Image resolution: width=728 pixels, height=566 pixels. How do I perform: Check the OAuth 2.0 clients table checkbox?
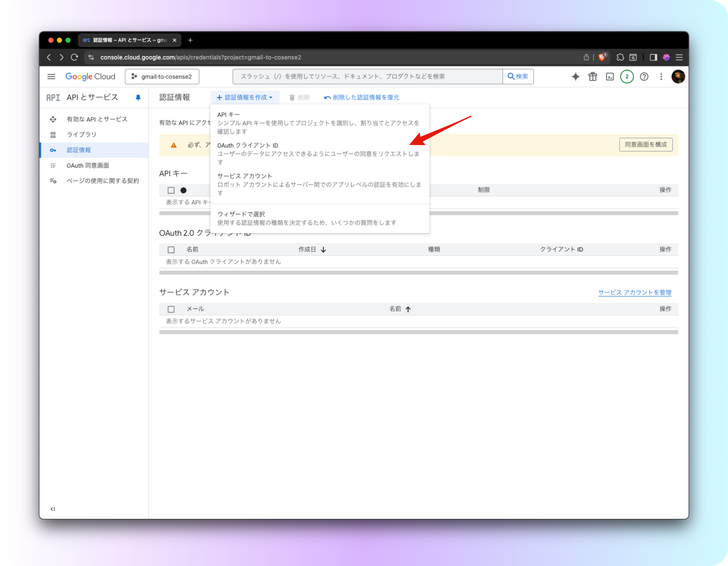pyautogui.click(x=171, y=250)
